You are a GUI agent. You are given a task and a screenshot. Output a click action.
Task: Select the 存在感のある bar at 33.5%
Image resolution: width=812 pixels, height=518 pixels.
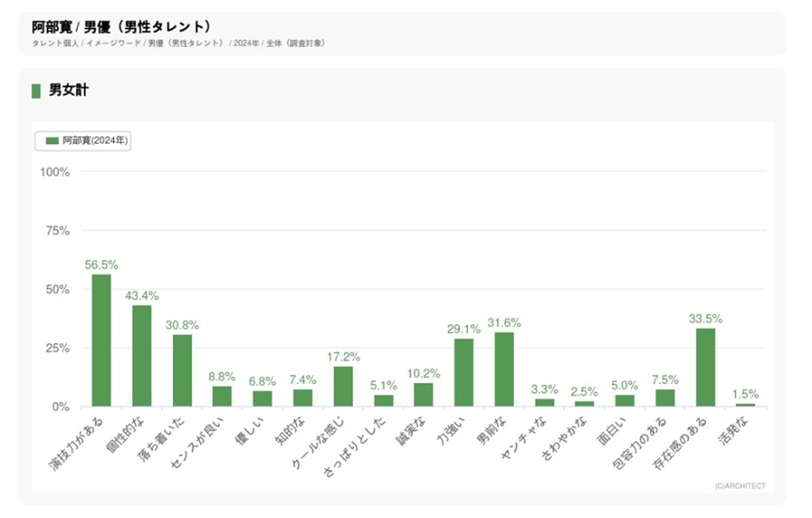705,367
